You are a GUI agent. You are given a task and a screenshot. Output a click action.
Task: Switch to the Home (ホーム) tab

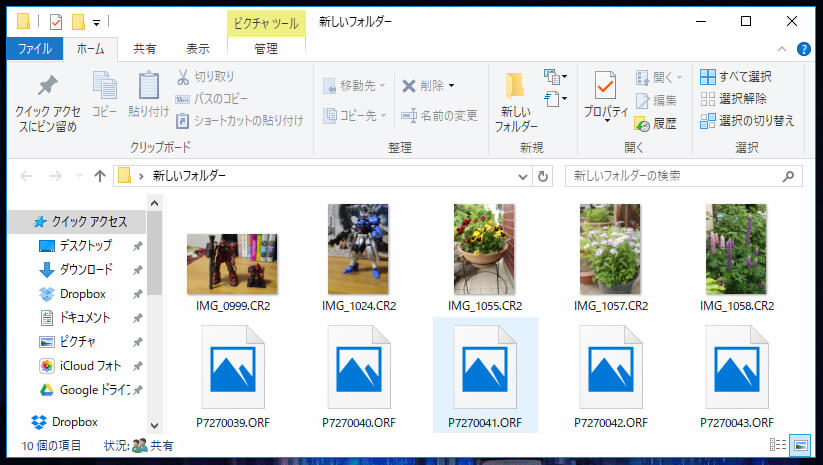pyautogui.click(x=90, y=49)
